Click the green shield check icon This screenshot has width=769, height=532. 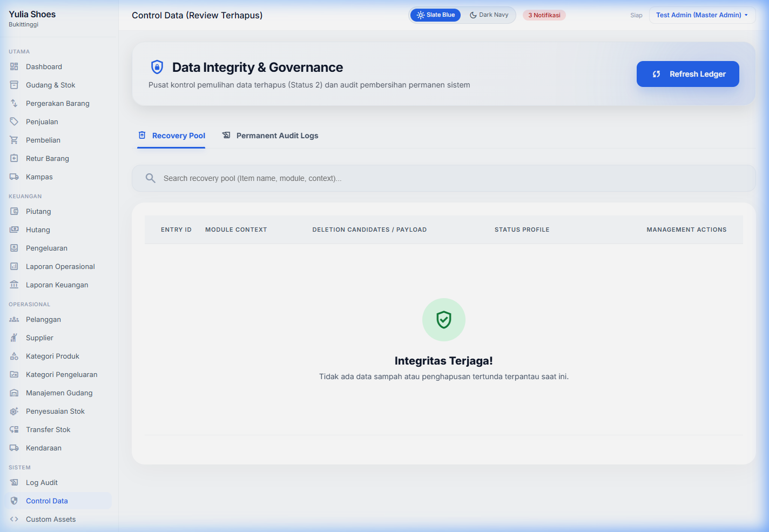coord(444,320)
